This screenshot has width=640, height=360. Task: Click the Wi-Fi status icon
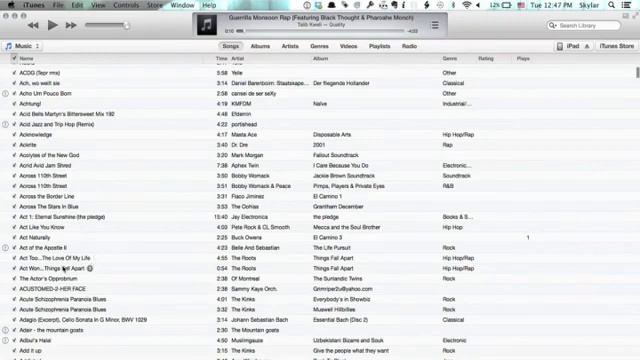coord(466,5)
